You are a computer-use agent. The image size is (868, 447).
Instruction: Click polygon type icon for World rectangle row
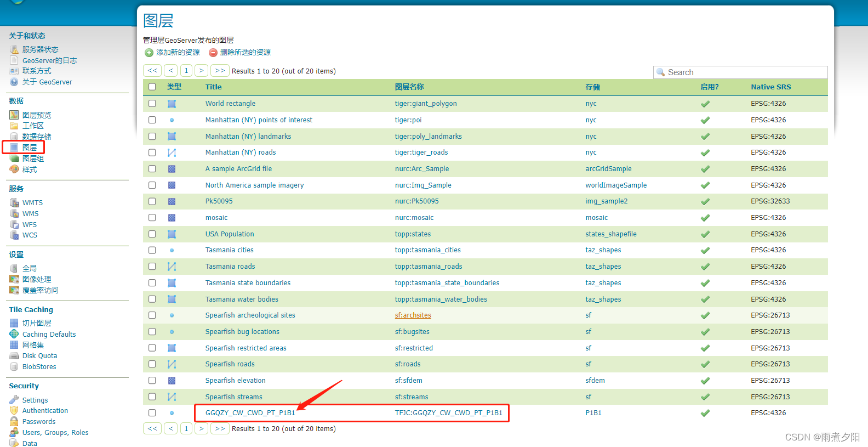[172, 104]
